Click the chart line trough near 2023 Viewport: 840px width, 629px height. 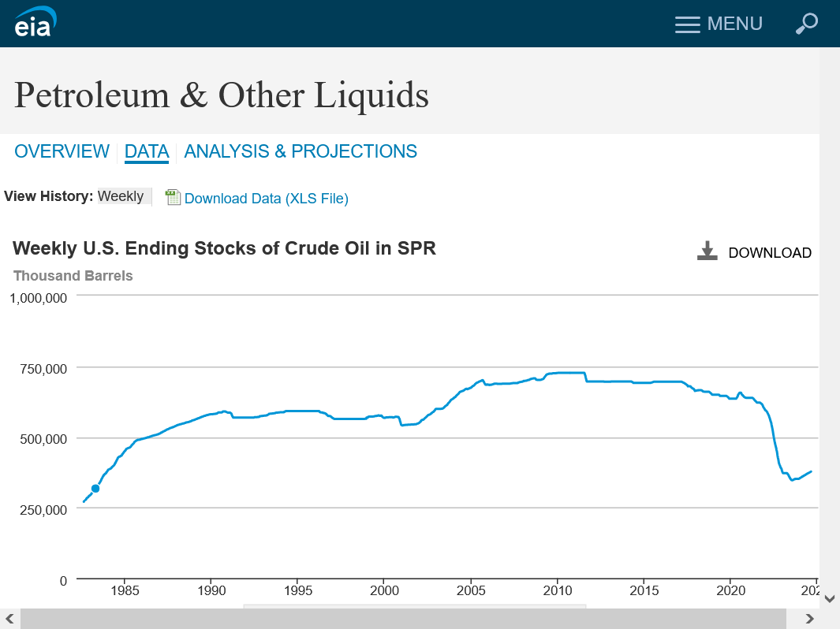pyautogui.click(x=792, y=479)
